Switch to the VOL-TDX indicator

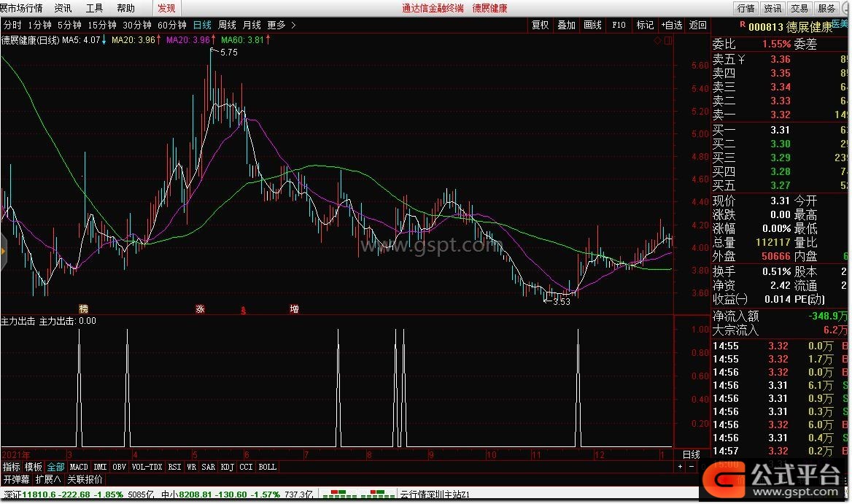(x=147, y=467)
